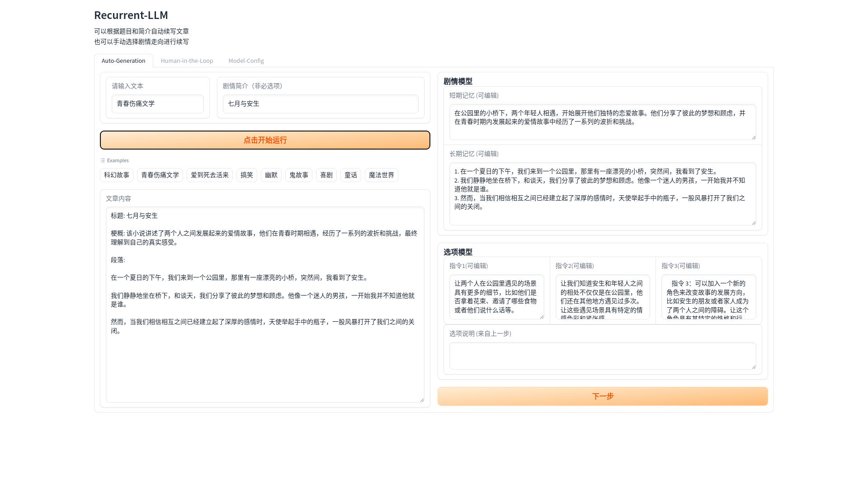Click the 选项说明 empty textbox
Viewport: 868px width, 488px height.
click(602, 356)
